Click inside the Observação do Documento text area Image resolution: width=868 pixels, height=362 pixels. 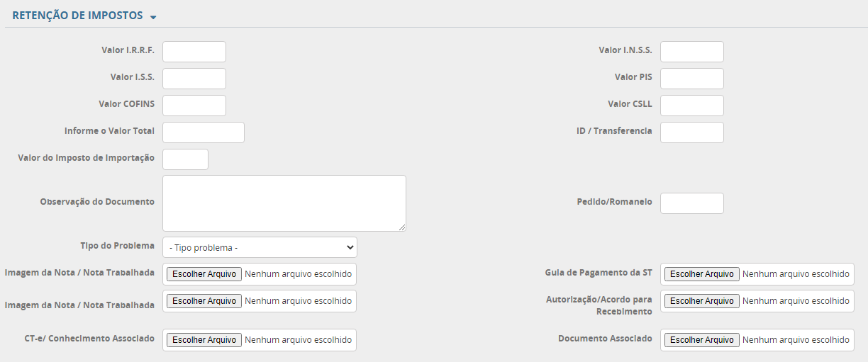(x=284, y=203)
